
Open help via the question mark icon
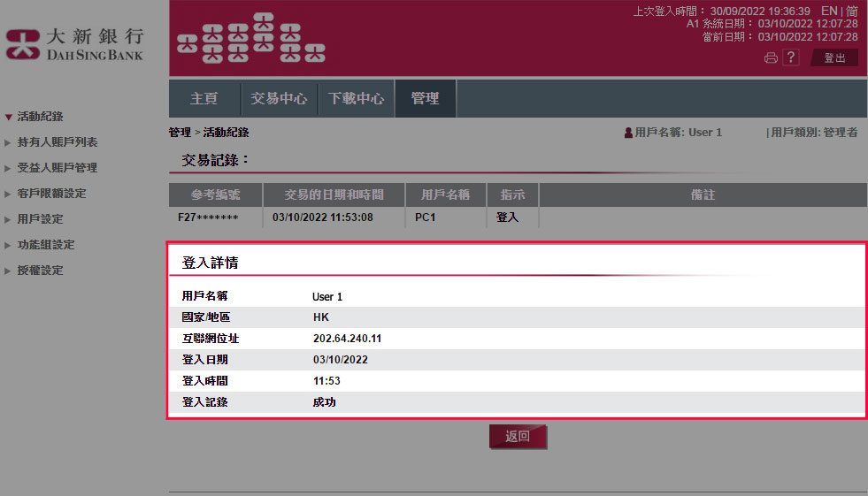[x=791, y=58]
